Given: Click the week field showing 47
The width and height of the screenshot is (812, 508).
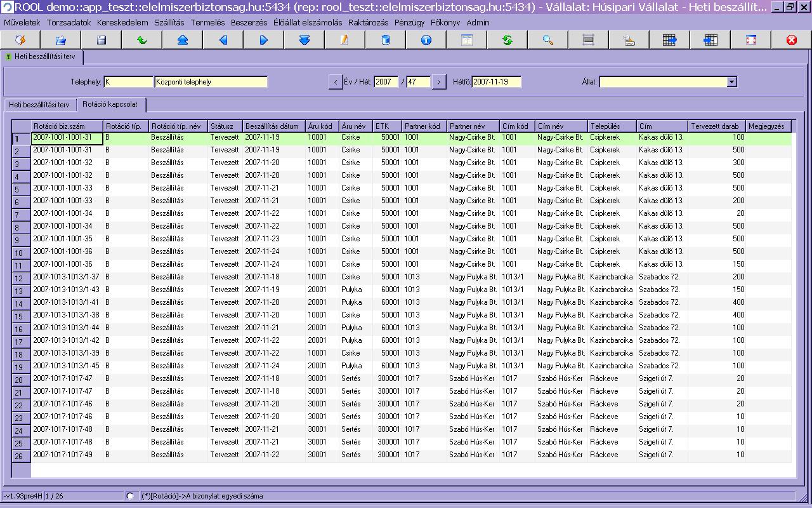Looking at the screenshot, I should coord(419,82).
